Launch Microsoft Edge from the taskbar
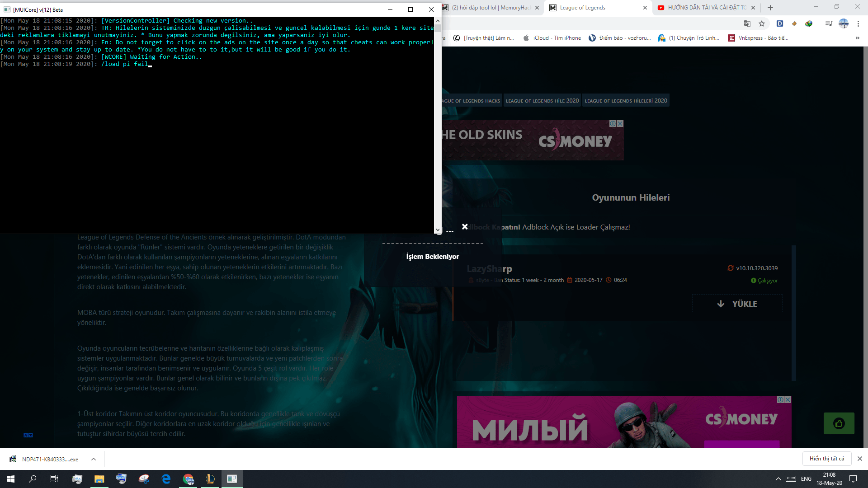The height and width of the screenshot is (488, 868). click(x=166, y=479)
